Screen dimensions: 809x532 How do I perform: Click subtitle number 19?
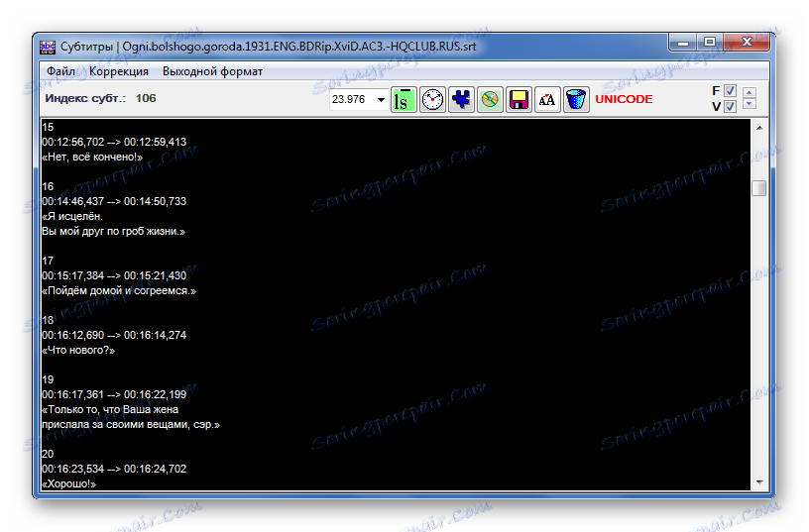48,379
